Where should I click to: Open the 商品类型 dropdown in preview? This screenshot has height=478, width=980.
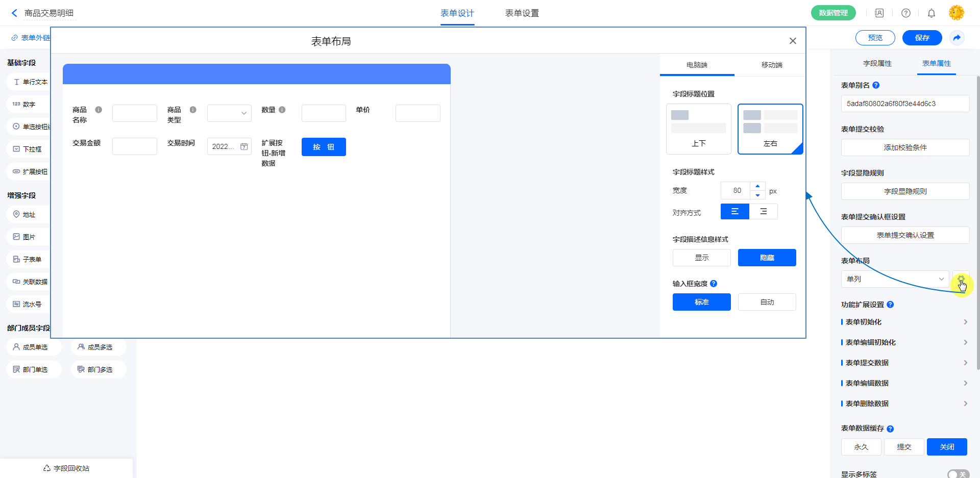pyautogui.click(x=229, y=113)
